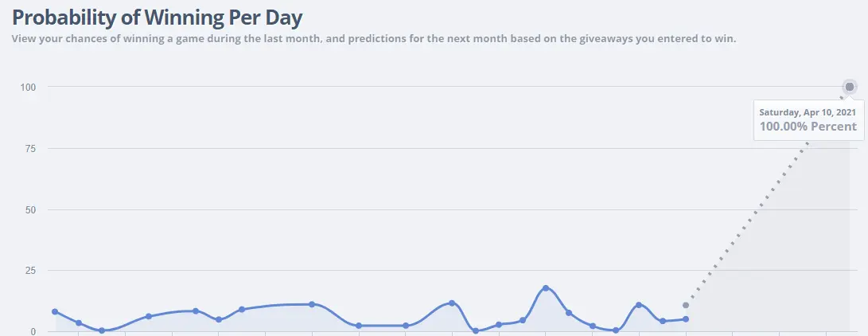Image resolution: width=868 pixels, height=336 pixels.
Task: Select the third blue point touching zero
Action: point(616,330)
